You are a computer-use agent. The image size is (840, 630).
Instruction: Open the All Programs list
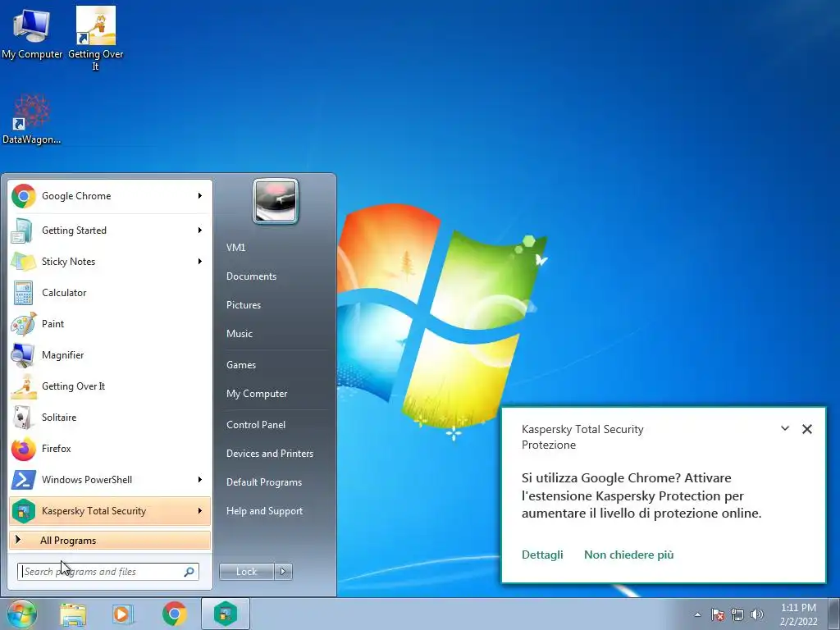[110, 541]
